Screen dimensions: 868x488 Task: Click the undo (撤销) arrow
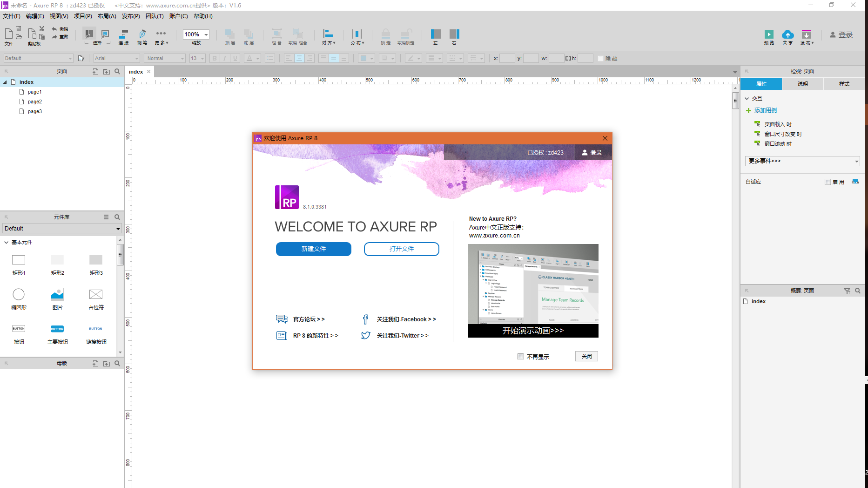[x=54, y=29]
